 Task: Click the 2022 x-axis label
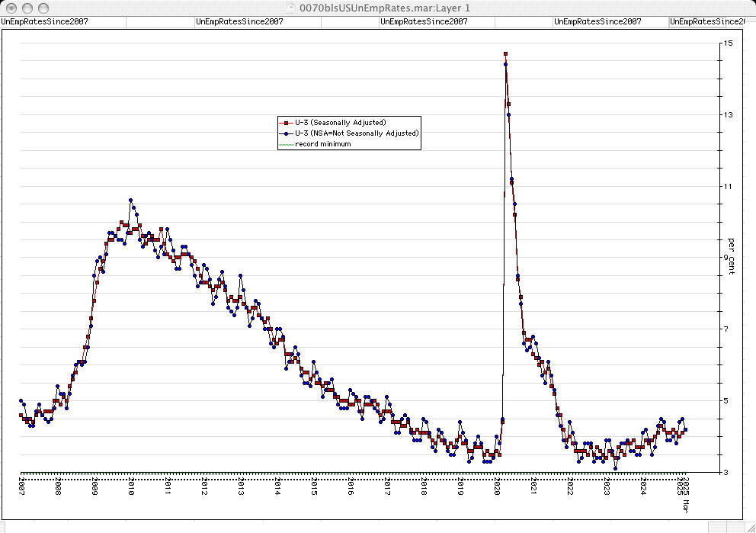tap(571, 486)
